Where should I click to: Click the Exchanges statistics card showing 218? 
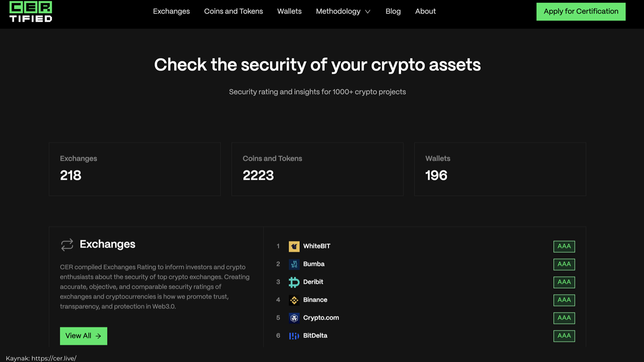click(134, 169)
